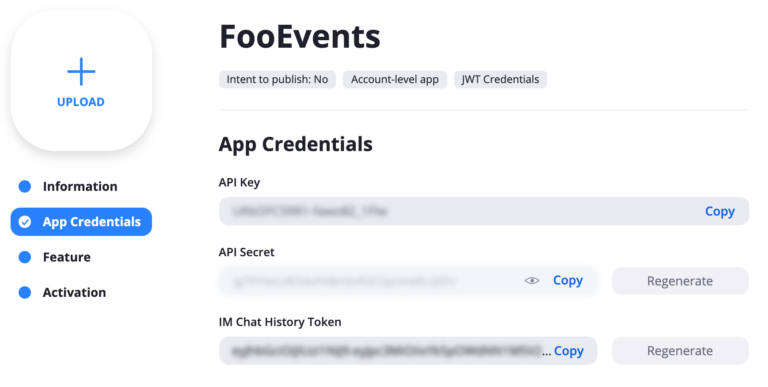This screenshot has height=387, width=768.
Task: Reveal API Secret with eye icon
Action: click(x=531, y=281)
